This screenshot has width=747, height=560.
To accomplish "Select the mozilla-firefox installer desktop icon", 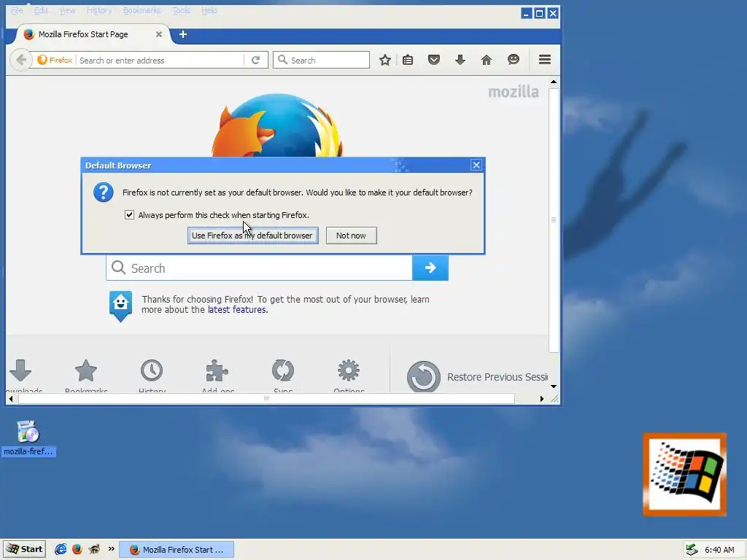I will click(x=28, y=438).
